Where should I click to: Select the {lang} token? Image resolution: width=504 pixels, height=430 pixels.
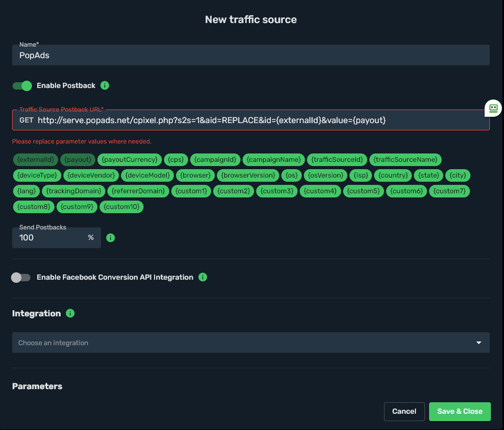(x=26, y=191)
